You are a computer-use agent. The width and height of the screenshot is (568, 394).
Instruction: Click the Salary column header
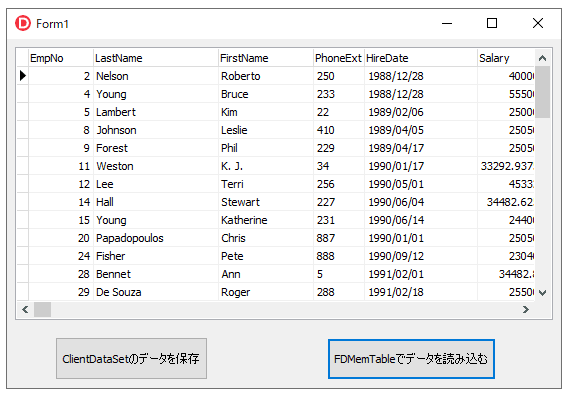coord(506,58)
